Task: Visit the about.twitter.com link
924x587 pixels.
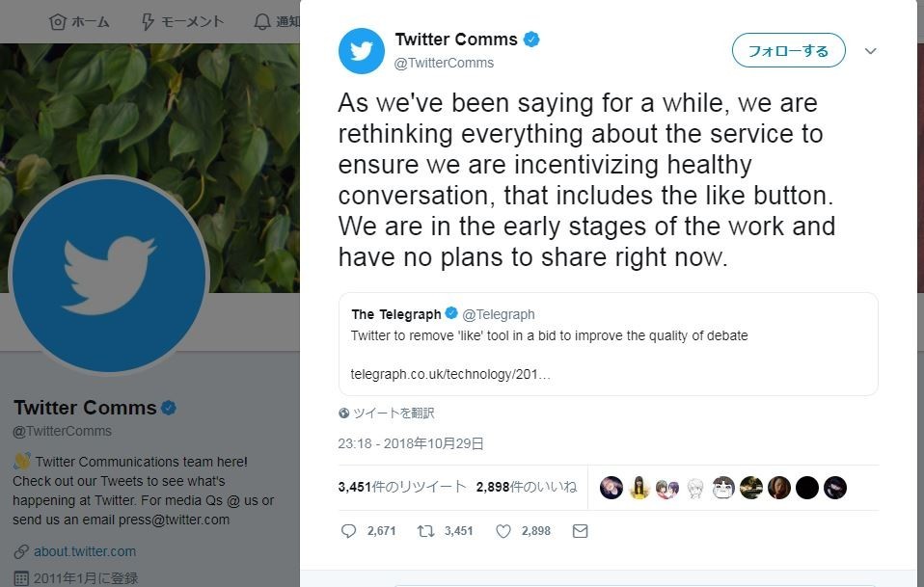Action: pyautogui.click(x=84, y=551)
